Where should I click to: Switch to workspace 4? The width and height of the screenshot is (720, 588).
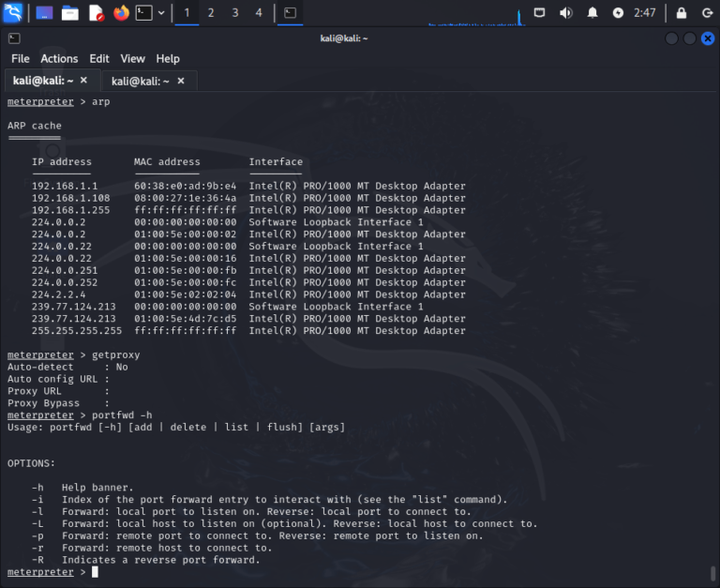click(259, 13)
